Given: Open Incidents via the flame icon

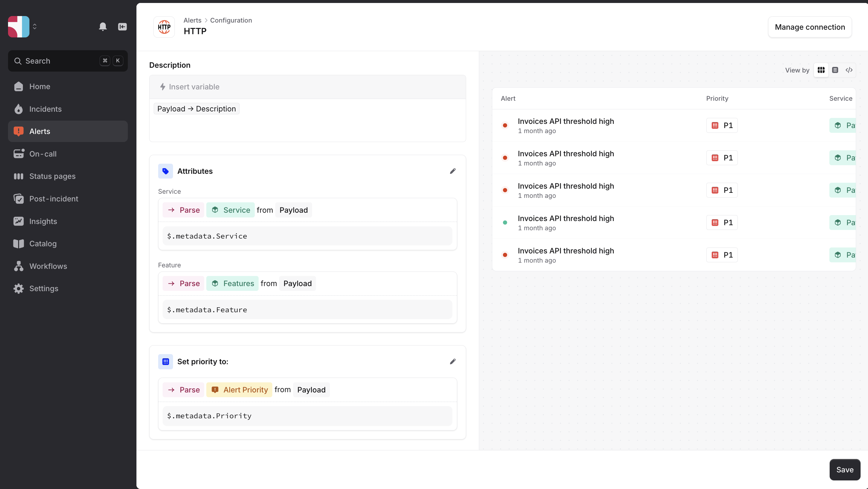Looking at the screenshot, I should click(18, 109).
